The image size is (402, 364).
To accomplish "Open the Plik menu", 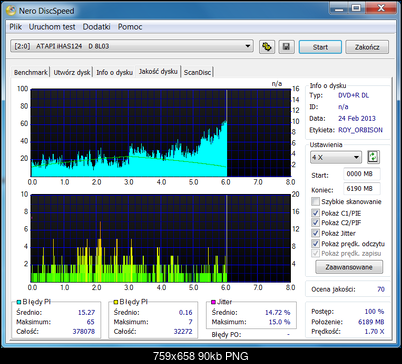I will pyautogui.click(x=15, y=27).
